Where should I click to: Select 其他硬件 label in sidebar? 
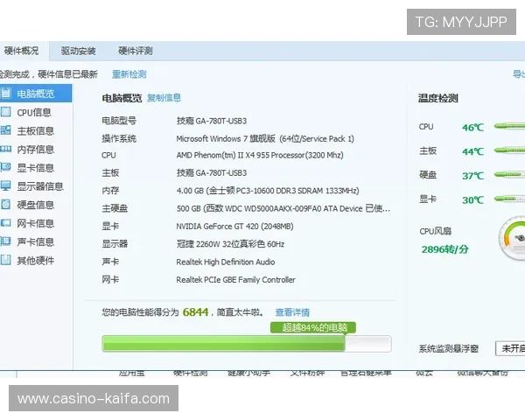pyautogui.click(x=36, y=260)
